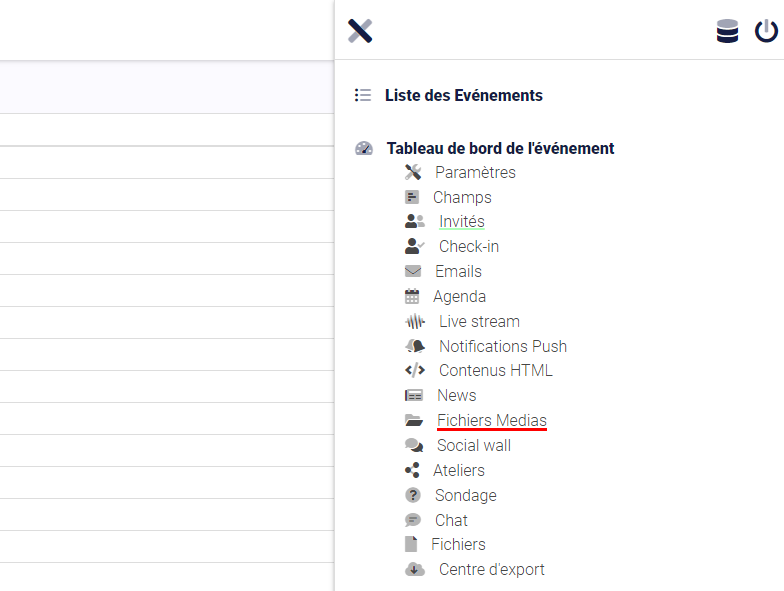Click the Live stream waveform icon
784x591 pixels.
click(x=415, y=322)
